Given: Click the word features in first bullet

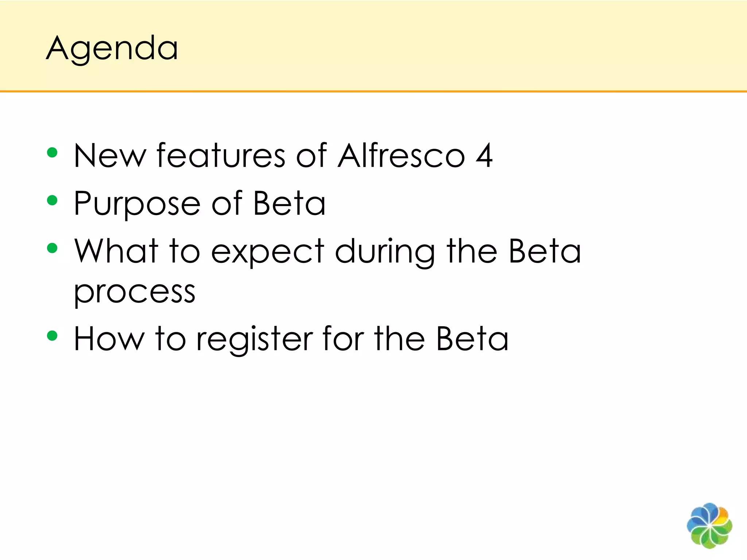Looking at the screenshot, I should 221,156.
